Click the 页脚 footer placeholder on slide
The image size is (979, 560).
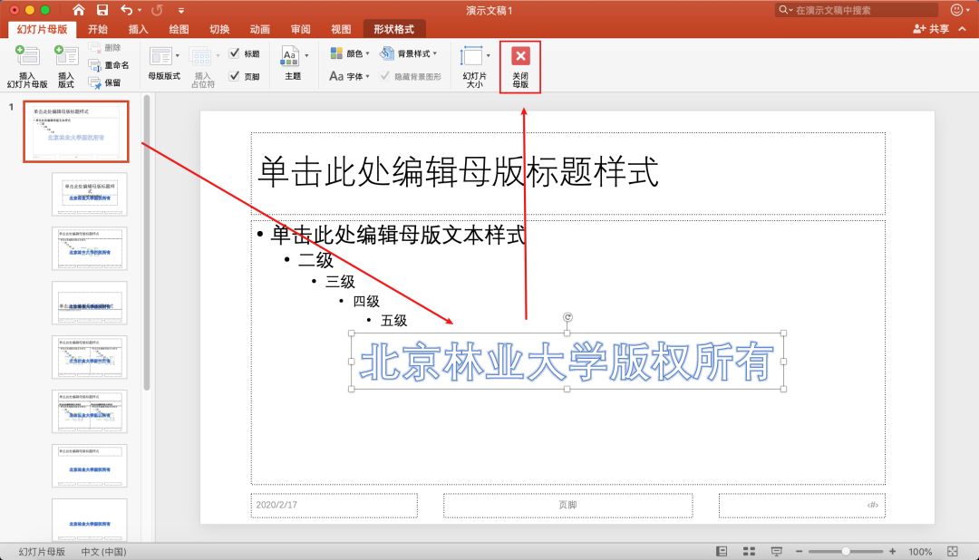pyautogui.click(x=567, y=505)
